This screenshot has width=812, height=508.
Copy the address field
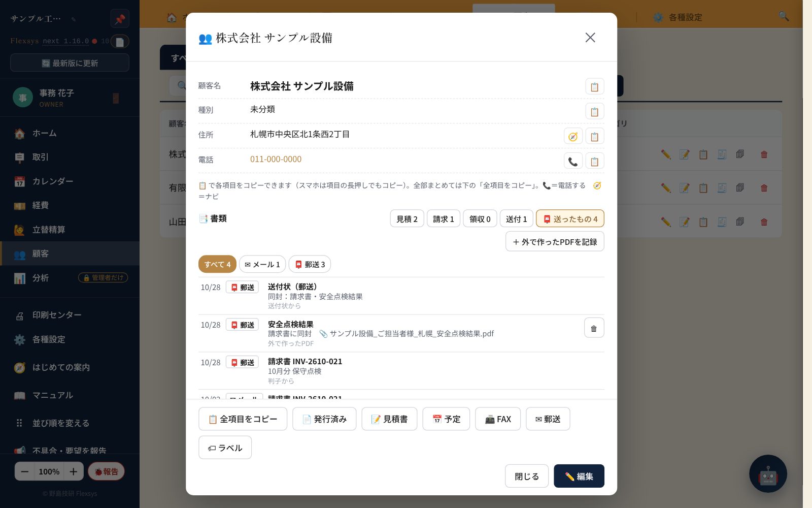(x=594, y=136)
